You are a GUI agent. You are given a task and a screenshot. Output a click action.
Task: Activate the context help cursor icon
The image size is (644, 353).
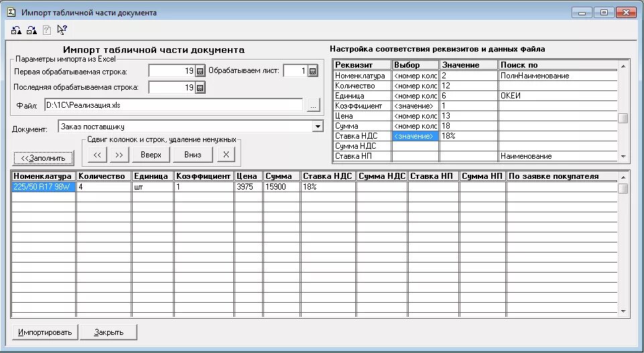tap(62, 29)
